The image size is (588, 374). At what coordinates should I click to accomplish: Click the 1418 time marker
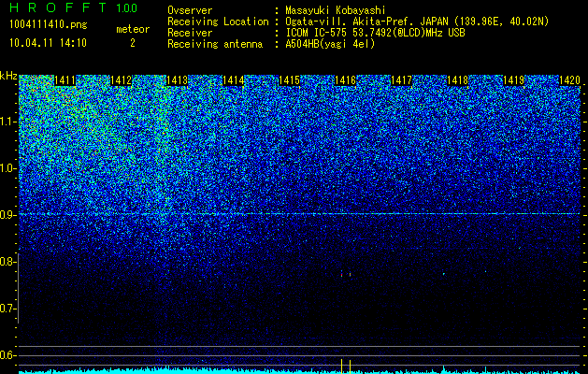tap(457, 80)
